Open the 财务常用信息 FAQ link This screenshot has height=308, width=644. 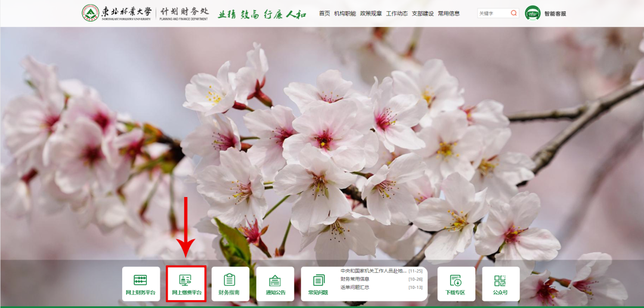pos(355,279)
